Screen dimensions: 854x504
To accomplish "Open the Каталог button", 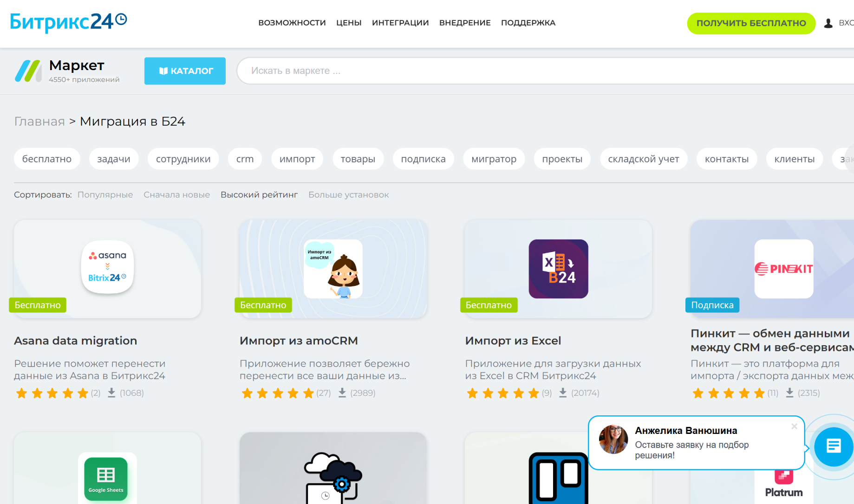I will tap(185, 71).
